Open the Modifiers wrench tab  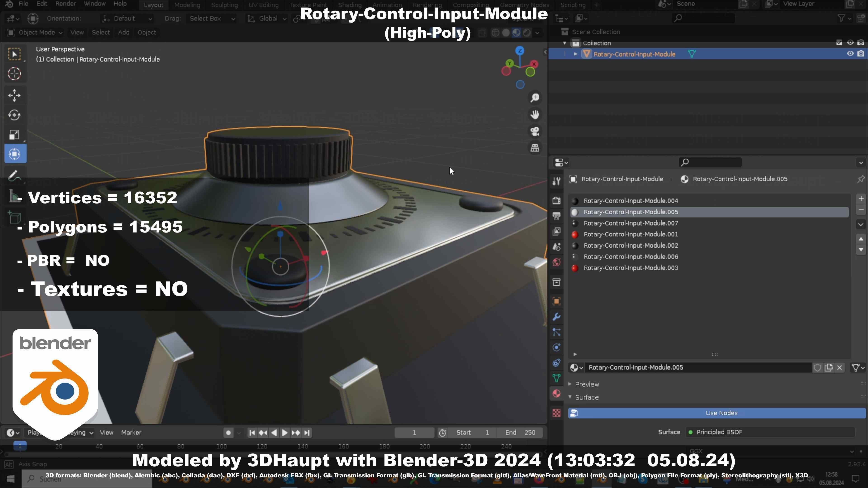click(x=557, y=317)
